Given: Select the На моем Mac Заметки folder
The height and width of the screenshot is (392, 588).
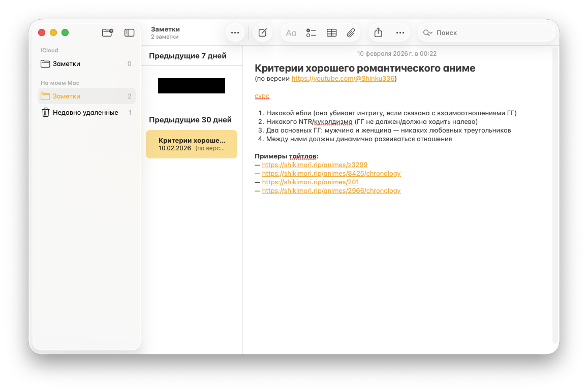Looking at the screenshot, I should pyautogui.click(x=86, y=96).
